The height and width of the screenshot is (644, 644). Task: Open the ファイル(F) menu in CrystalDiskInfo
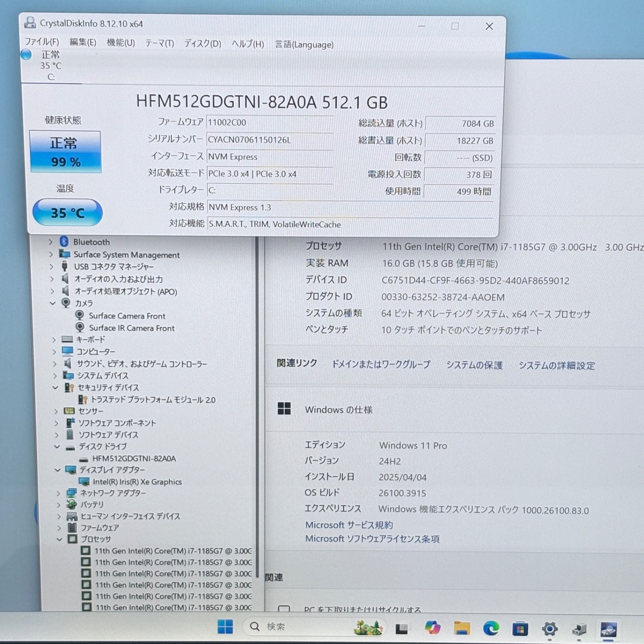[x=42, y=42]
